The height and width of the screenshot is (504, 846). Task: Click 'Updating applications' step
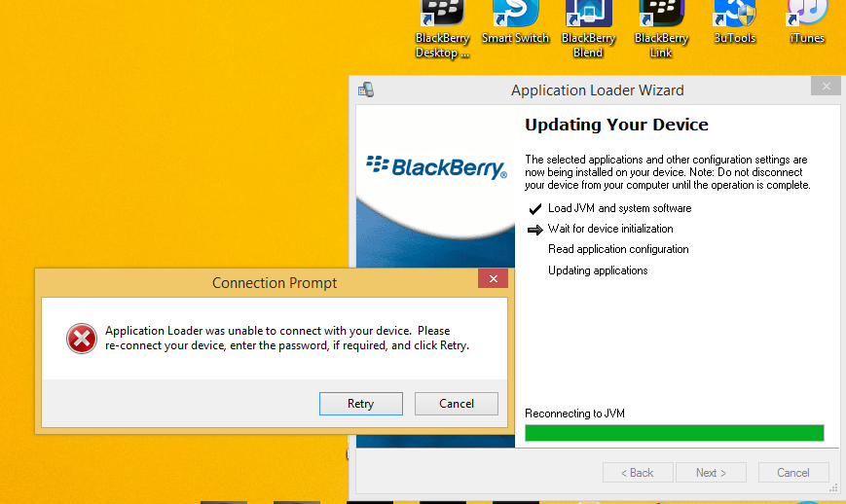pyautogui.click(x=598, y=270)
